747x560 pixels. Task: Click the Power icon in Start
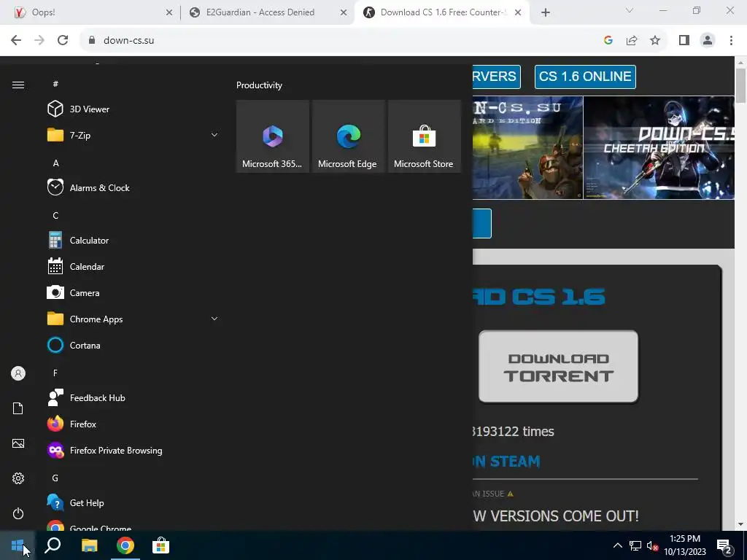(x=18, y=513)
